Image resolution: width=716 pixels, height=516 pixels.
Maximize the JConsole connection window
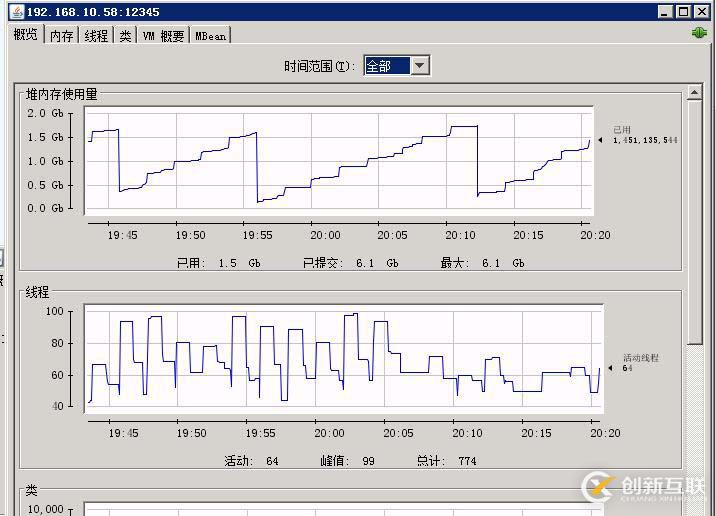pos(683,12)
